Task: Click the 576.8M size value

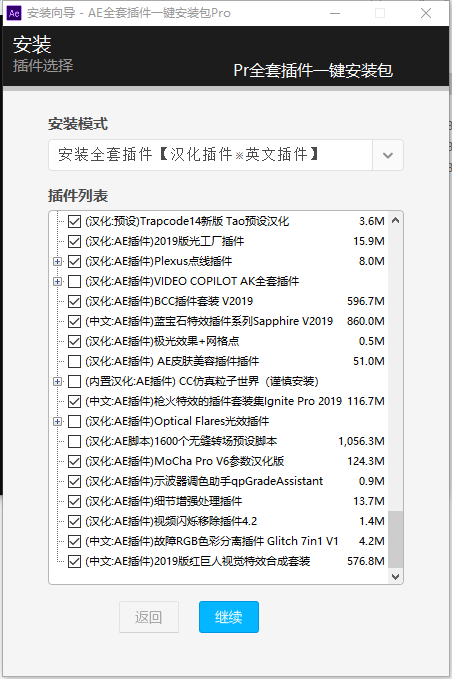Action: click(x=366, y=562)
